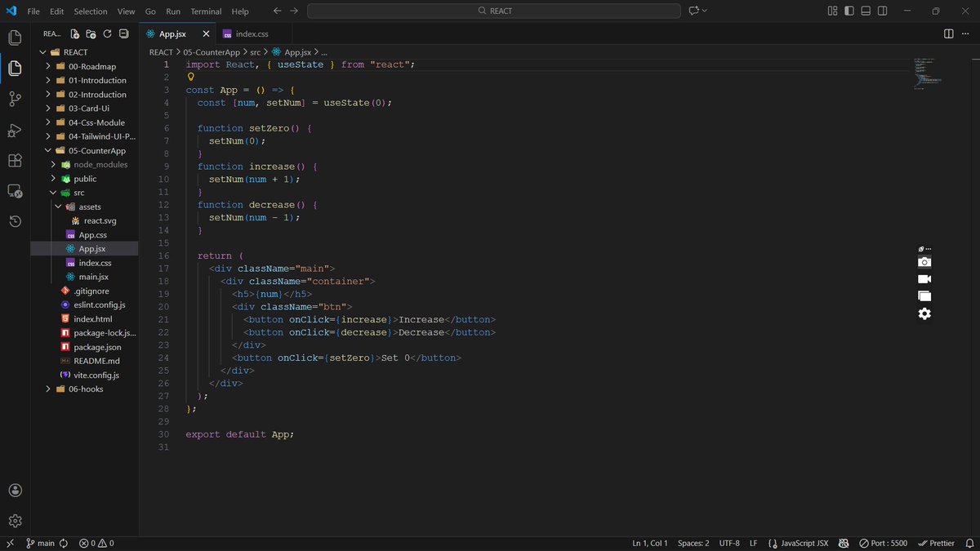
Task: Open errors and warnings count in status bar
Action: (x=96, y=543)
